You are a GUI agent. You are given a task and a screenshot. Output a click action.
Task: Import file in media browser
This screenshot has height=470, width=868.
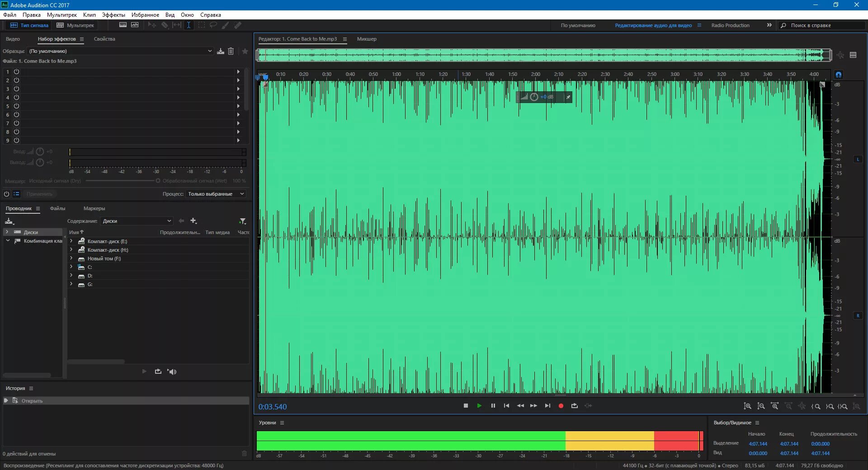[x=9, y=221]
